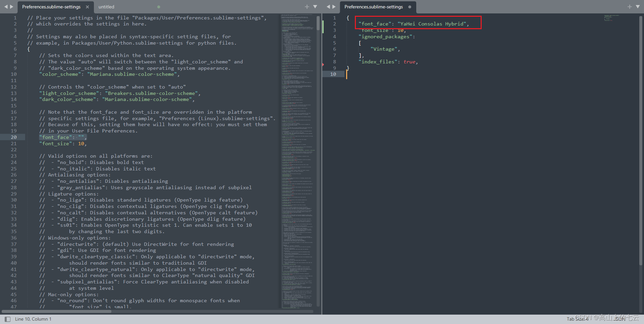Close the left Preferences.sublime-settings tab
The width and height of the screenshot is (644, 324).
pyautogui.click(x=87, y=7)
